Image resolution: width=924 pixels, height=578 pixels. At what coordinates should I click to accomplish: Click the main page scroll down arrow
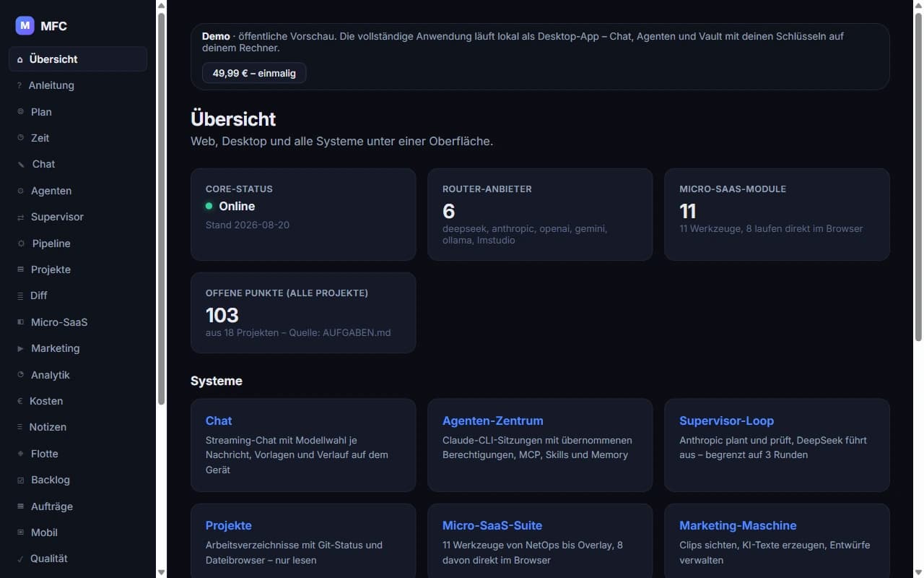click(919, 572)
